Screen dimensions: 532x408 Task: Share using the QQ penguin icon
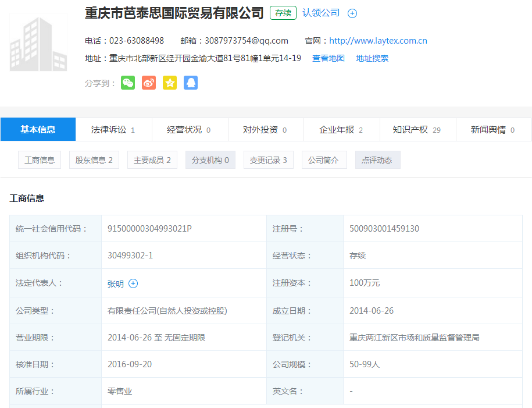191,82
